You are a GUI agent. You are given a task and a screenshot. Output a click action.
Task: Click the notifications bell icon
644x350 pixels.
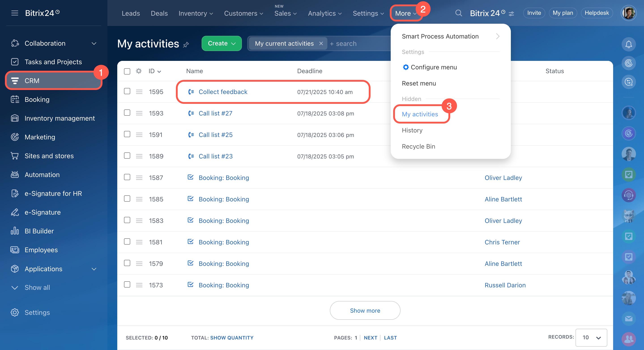(629, 44)
